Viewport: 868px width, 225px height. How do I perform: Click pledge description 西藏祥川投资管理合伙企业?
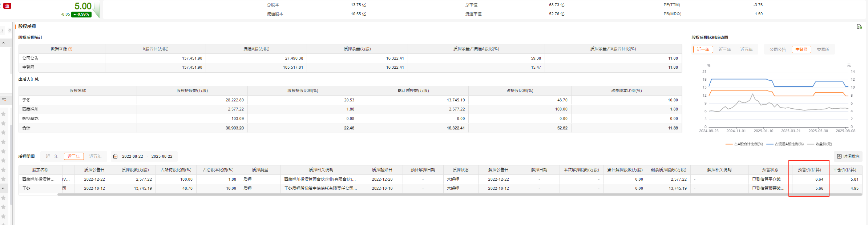(x=320, y=179)
